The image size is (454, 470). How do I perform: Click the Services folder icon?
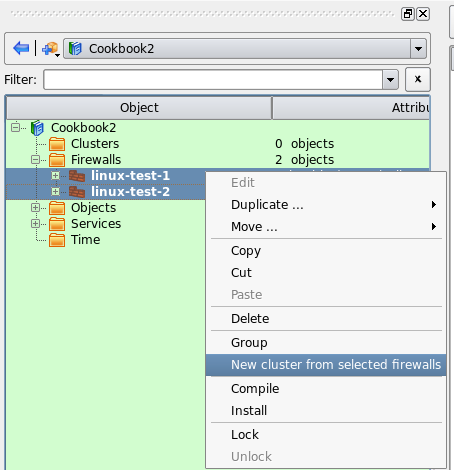tap(57, 224)
